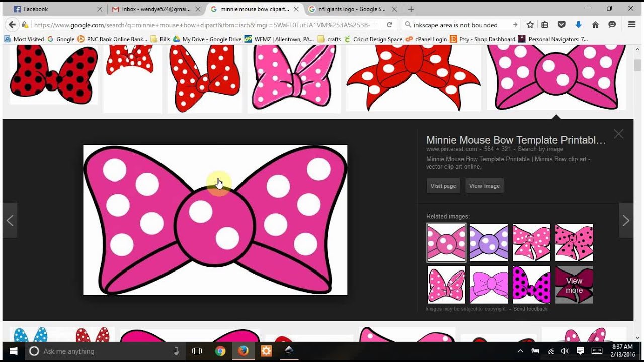Open the orange gear app on taskbar
Screen dimensions: 644x362
tap(266, 351)
